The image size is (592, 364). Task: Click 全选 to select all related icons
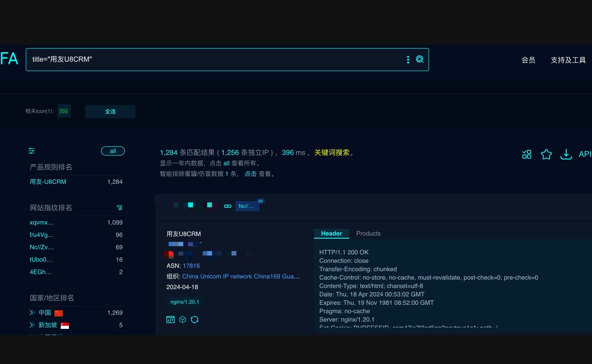110,111
